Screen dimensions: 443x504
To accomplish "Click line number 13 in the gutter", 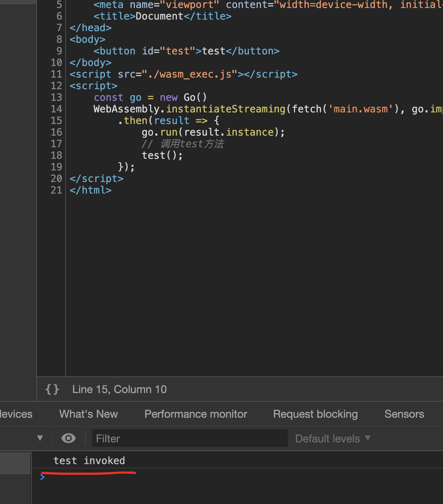I will (56, 97).
